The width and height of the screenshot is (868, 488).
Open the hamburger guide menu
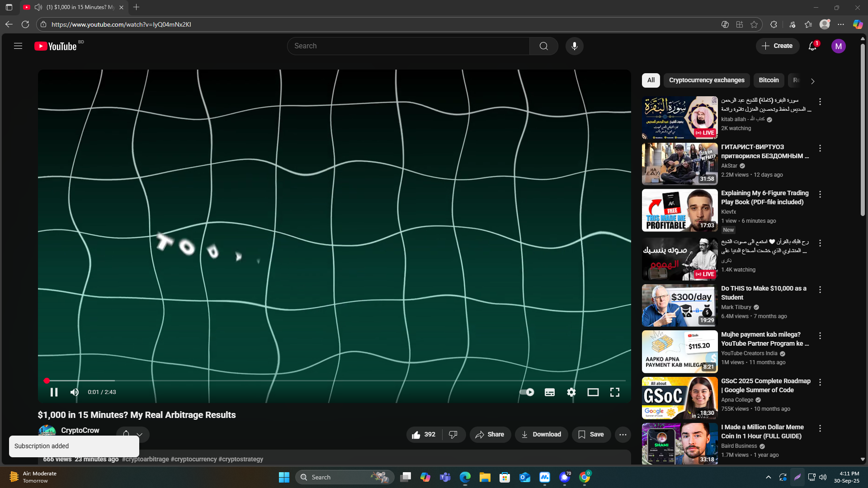[18, 46]
